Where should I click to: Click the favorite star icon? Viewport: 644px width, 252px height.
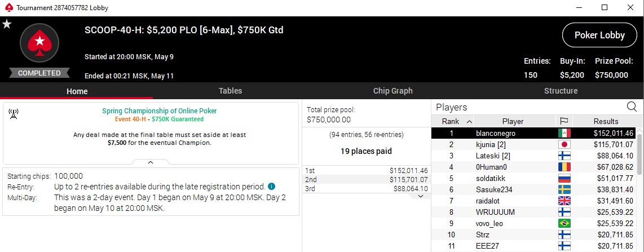[7, 24]
